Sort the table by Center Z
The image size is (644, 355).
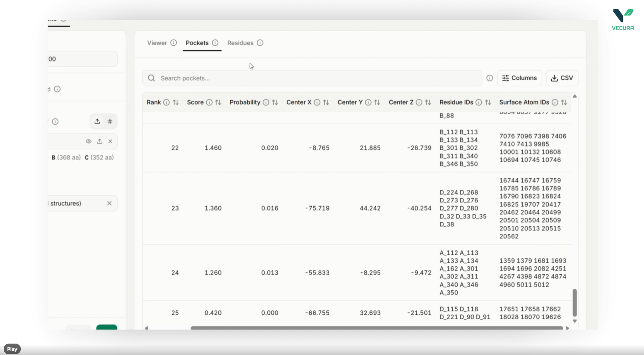point(428,102)
